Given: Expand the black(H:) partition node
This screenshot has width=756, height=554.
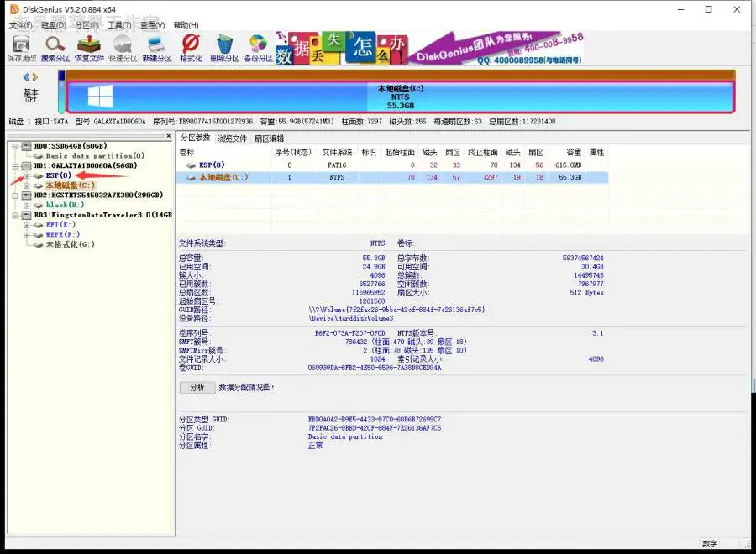Looking at the screenshot, I should [x=27, y=205].
